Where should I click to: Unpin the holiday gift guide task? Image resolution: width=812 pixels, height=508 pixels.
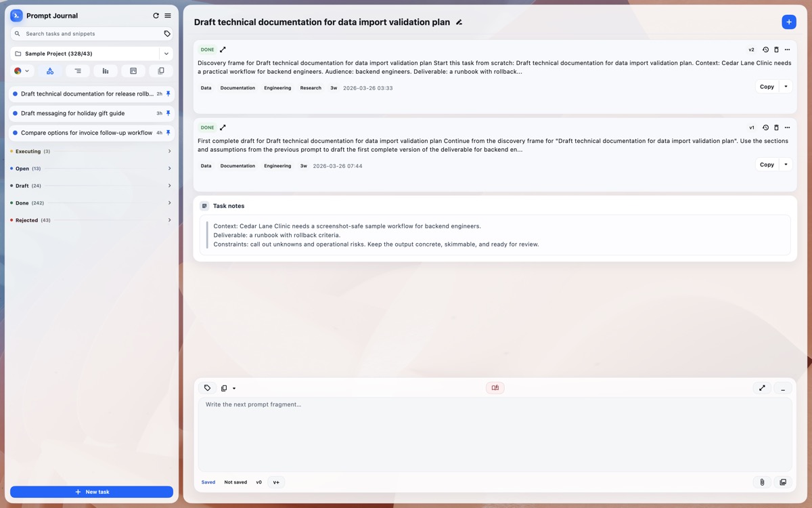168,113
